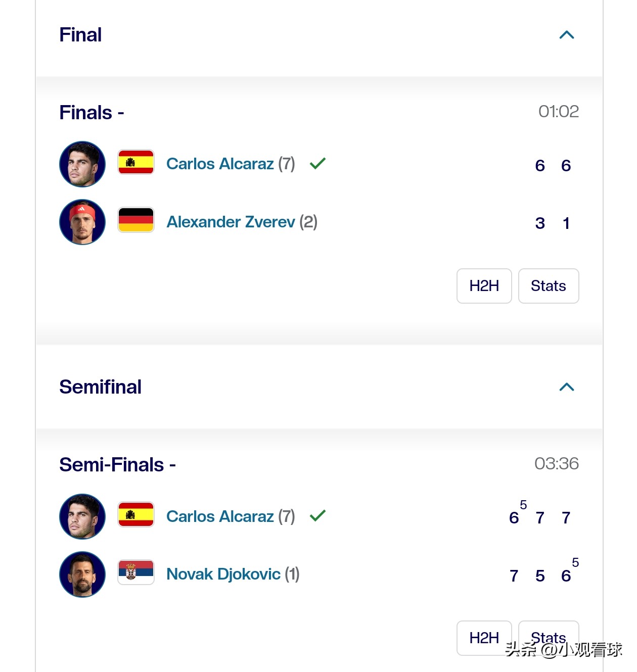
Task: Click the Spain flag in Finals
Action: 136,162
